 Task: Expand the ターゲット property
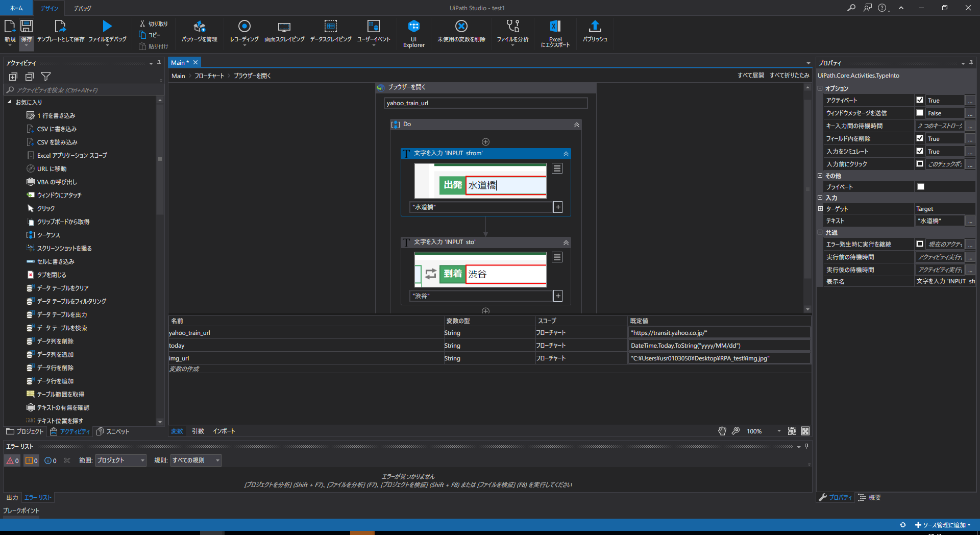(820, 209)
